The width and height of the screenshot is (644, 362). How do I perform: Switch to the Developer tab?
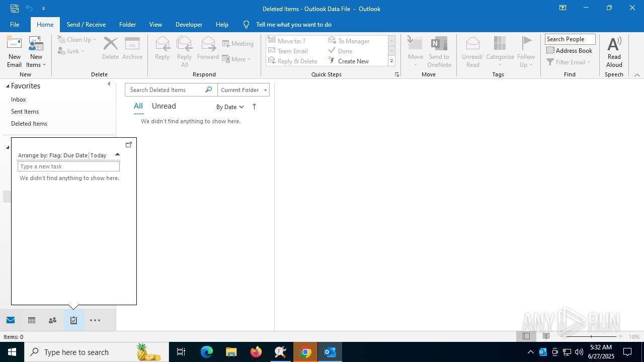point(189,25)
